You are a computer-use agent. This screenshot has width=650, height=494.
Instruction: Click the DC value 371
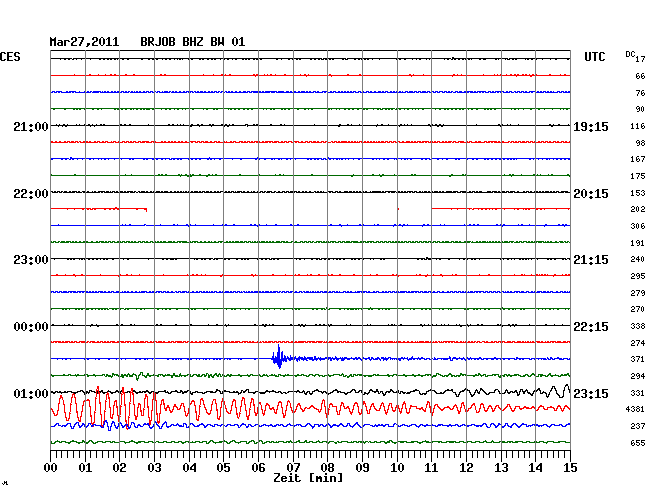pyautogui.click(x=638, y=359)
